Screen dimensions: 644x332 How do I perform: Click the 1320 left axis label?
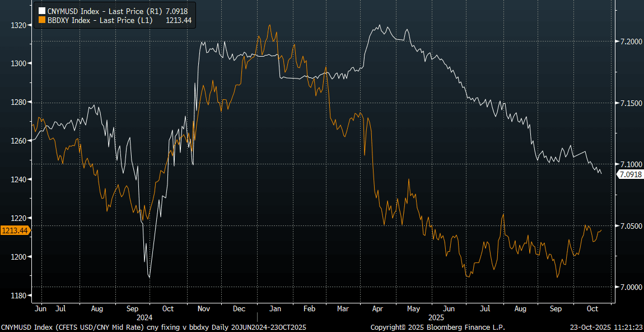(19, 25)
